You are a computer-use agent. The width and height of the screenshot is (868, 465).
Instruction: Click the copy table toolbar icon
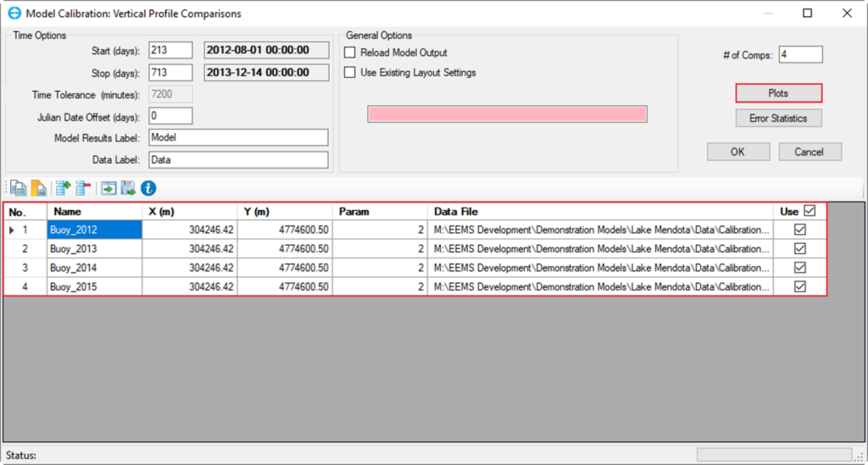point(17,188)
